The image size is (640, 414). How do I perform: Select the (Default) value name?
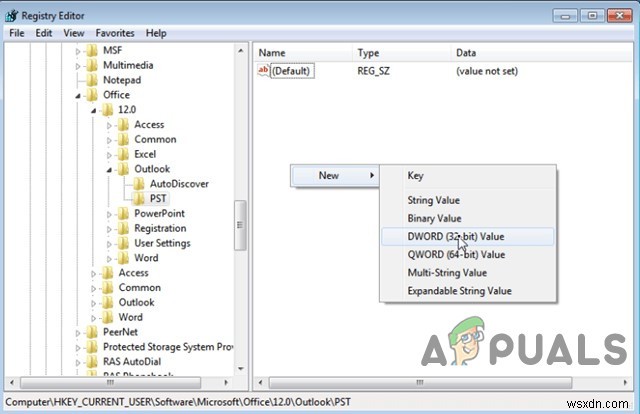click(x=292, y=71)
